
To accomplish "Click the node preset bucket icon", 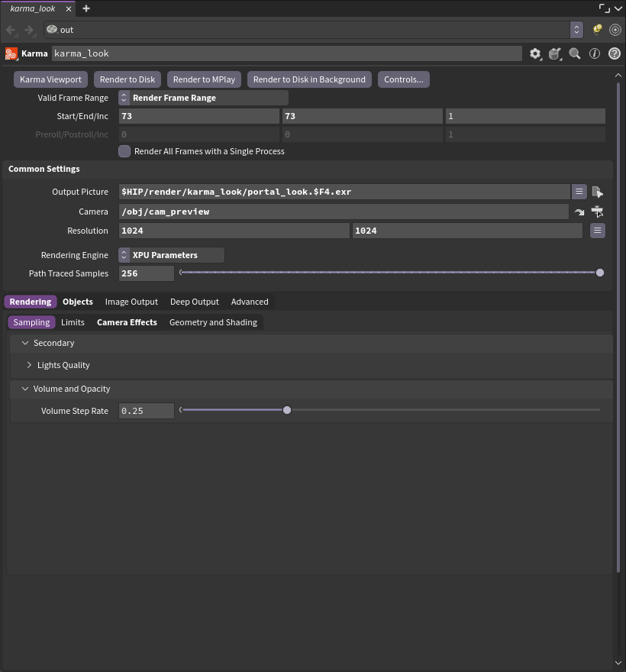I will pos(555,53).
